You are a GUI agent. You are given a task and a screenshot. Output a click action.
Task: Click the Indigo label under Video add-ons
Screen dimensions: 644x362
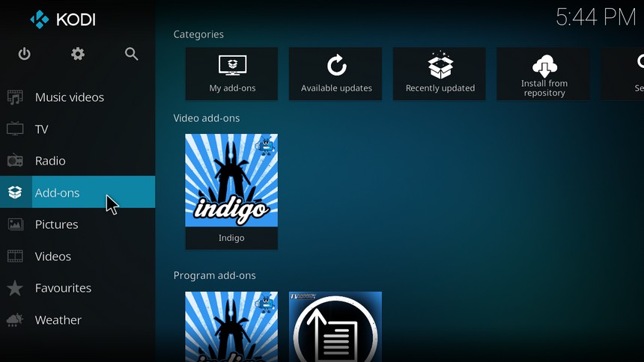click(231, 238)
